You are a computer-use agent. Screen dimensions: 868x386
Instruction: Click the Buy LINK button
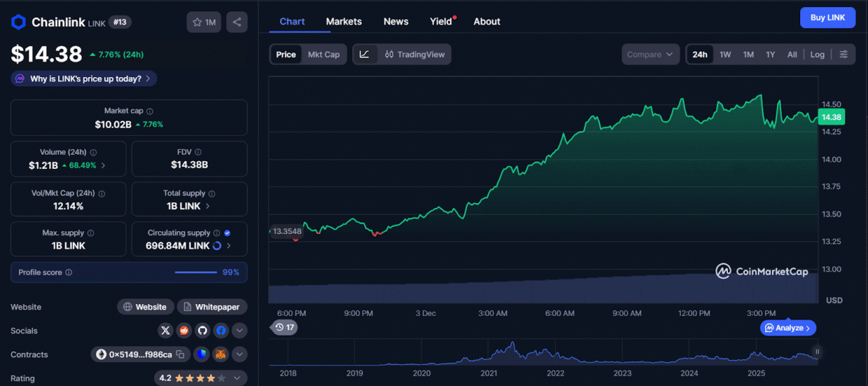point(827,18)
